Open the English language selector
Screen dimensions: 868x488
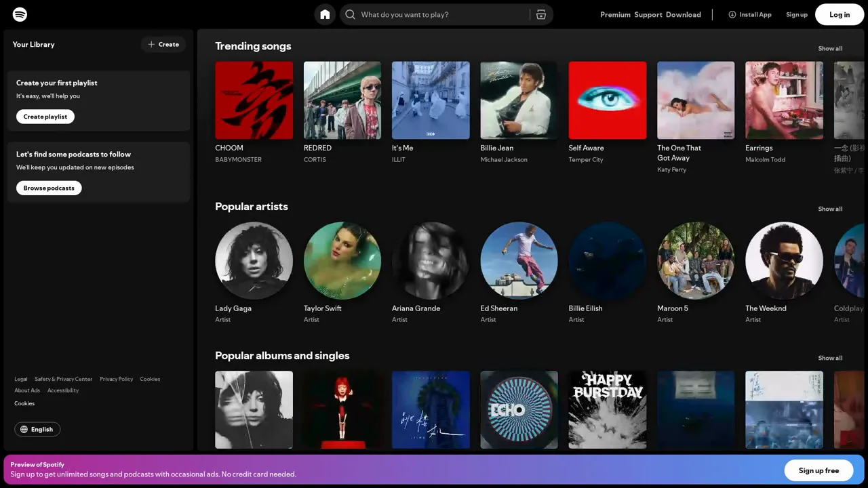pos(37,429)
